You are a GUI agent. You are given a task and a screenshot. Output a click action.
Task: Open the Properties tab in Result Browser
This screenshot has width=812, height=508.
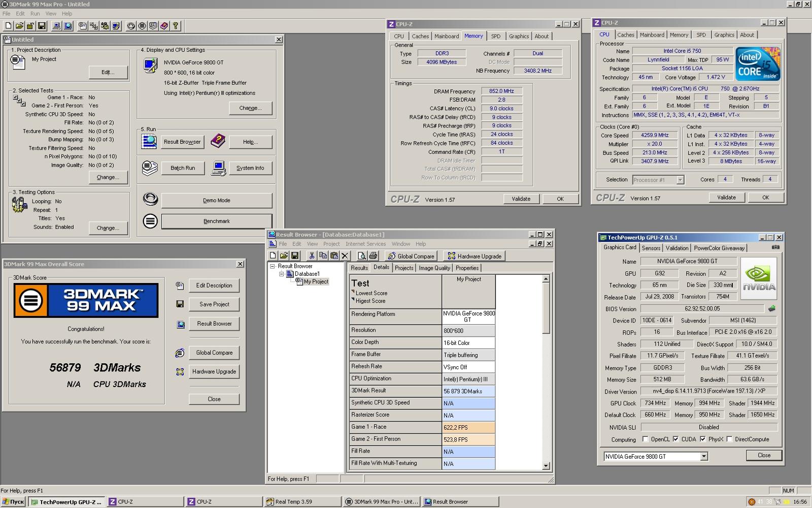pyautogui.click(x=467, y=268)
